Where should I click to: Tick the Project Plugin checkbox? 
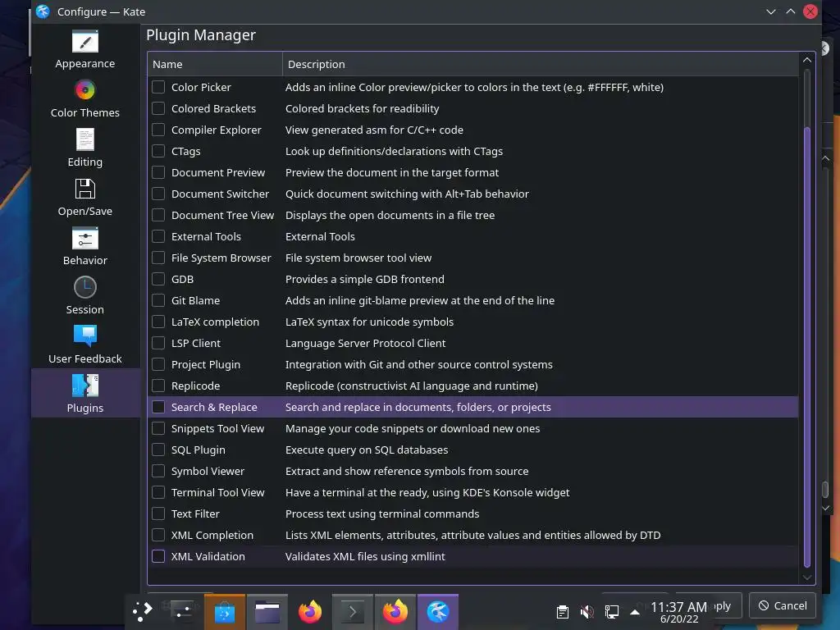(158, 364)
